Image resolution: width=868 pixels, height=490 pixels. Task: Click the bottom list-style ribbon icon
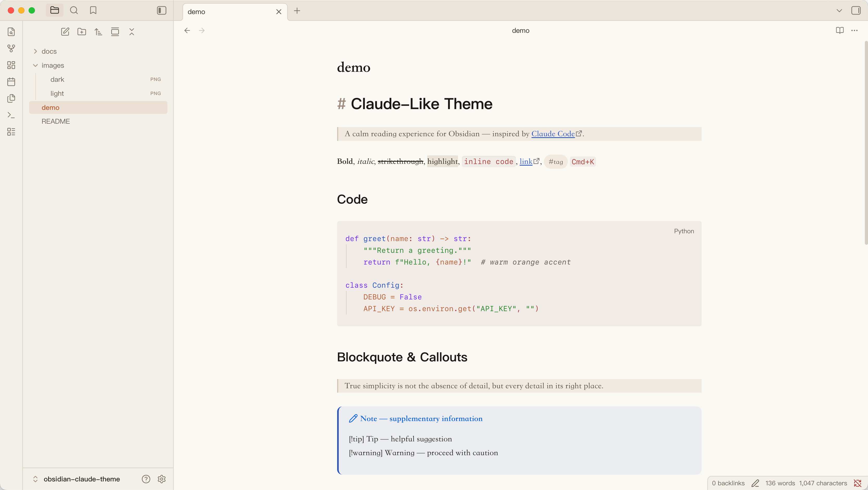11,132
